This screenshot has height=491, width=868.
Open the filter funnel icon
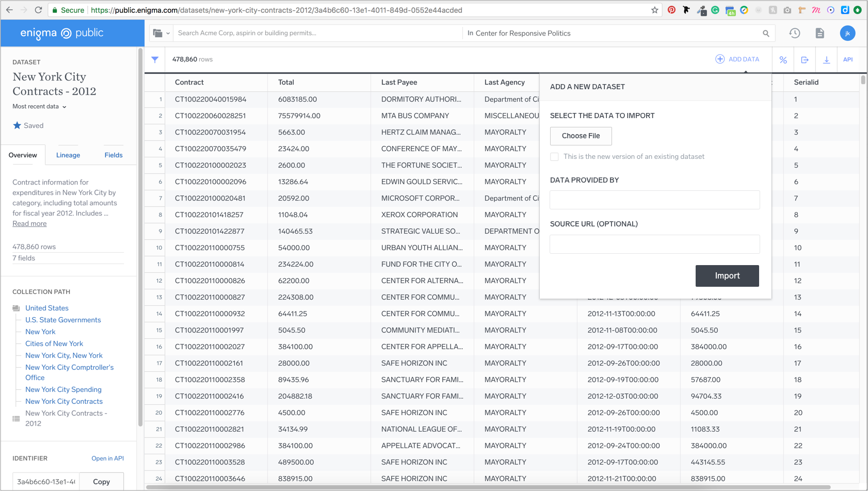(x=155, y=59)
